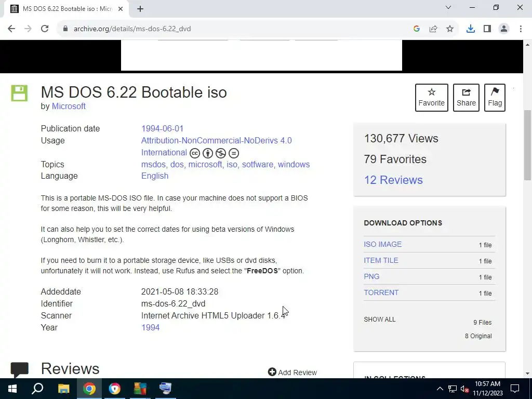The width and height of the screenshot is (532, 399).
Task: Download the TORRENT file
Action: click(381, 292)
